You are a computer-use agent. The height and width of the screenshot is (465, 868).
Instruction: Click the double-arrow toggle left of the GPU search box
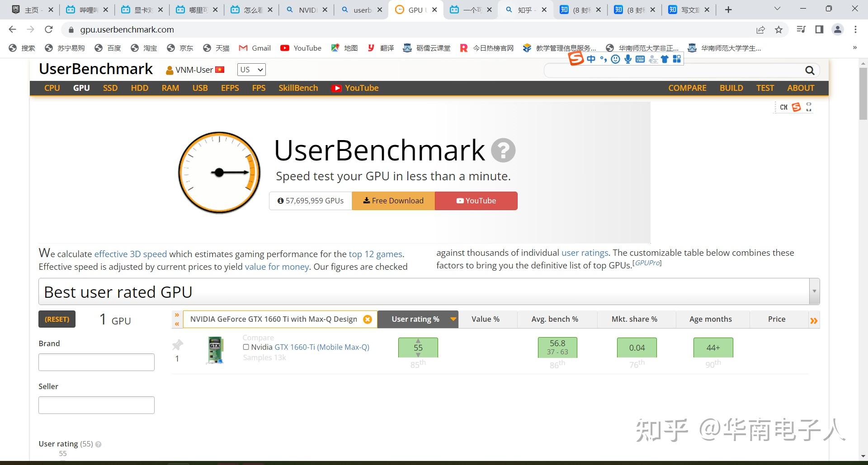point(177,319)
